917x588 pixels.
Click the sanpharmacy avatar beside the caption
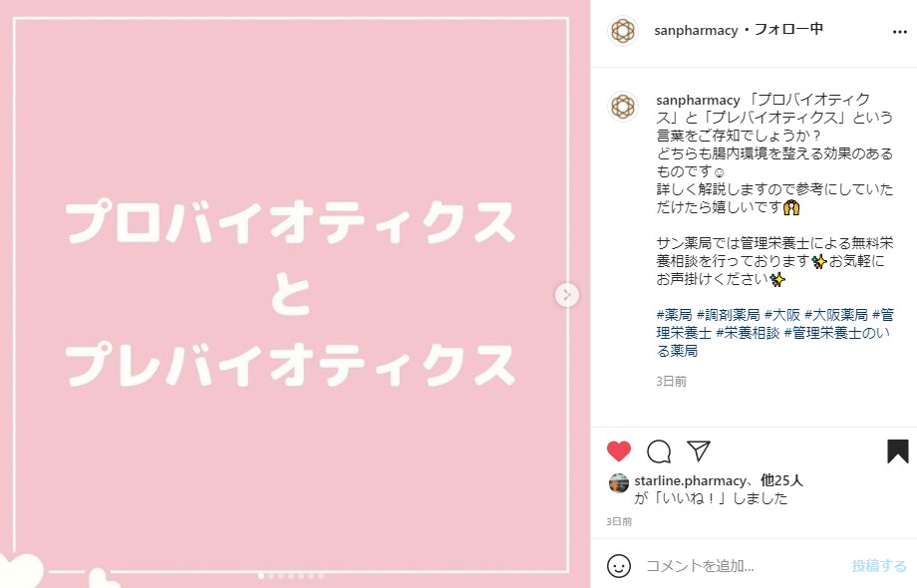(x=623, y=107)
